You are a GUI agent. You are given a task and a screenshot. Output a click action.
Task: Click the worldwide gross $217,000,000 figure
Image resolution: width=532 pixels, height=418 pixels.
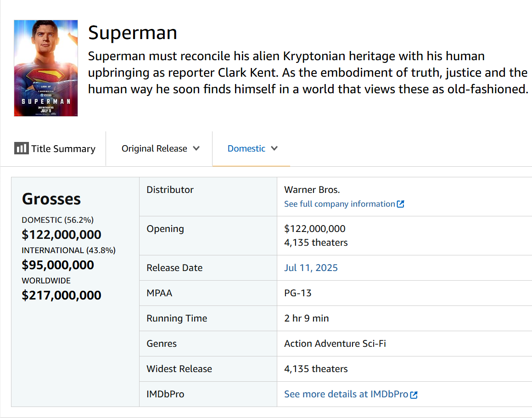click(x=62, y=295)
